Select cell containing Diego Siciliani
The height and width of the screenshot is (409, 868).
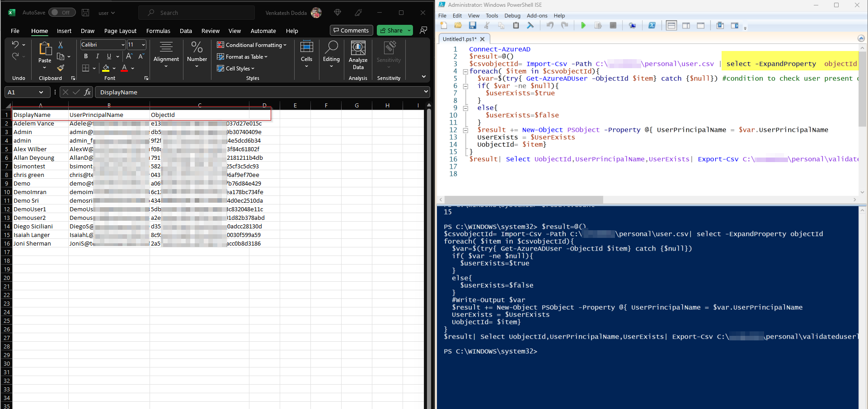40,227
